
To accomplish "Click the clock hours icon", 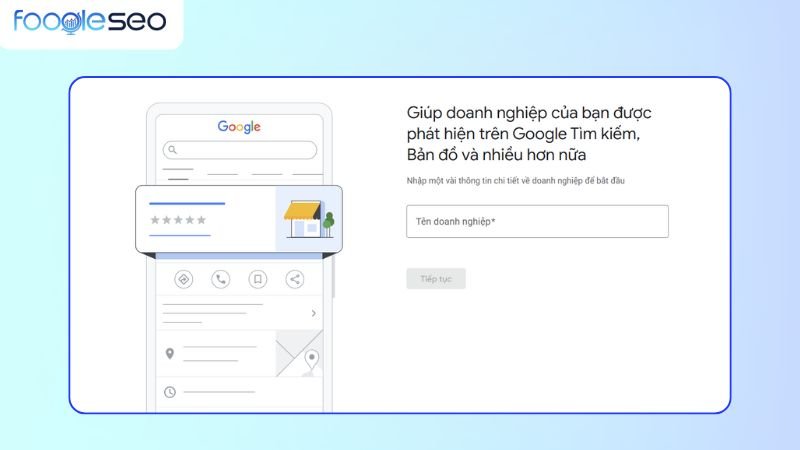I will pos(170,392).
